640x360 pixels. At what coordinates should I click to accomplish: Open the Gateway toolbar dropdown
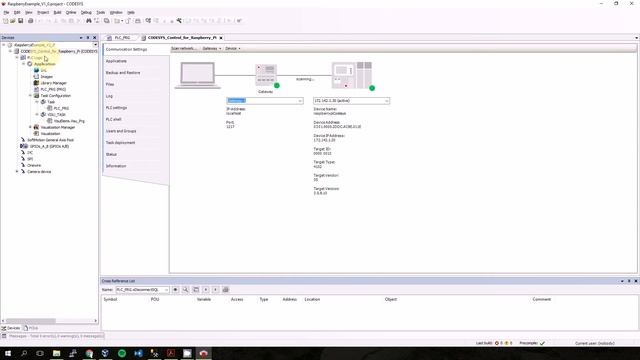(212, 49)
